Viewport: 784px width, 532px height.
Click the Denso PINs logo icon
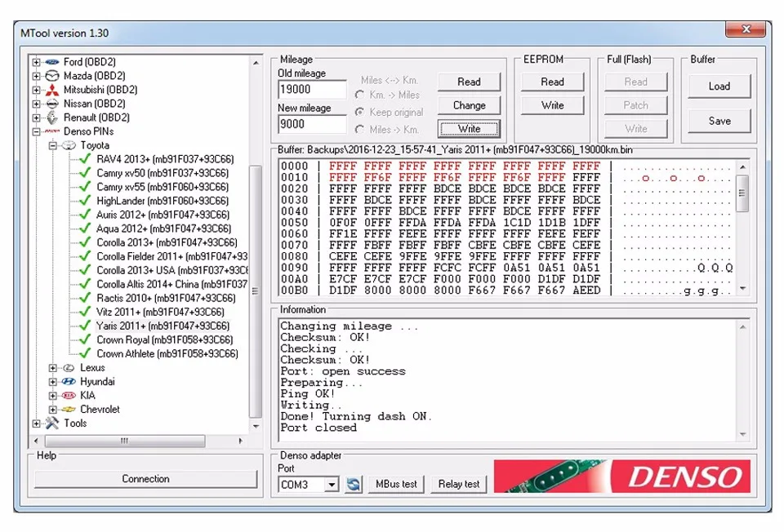pyautogui.click(x=52, y=131)
